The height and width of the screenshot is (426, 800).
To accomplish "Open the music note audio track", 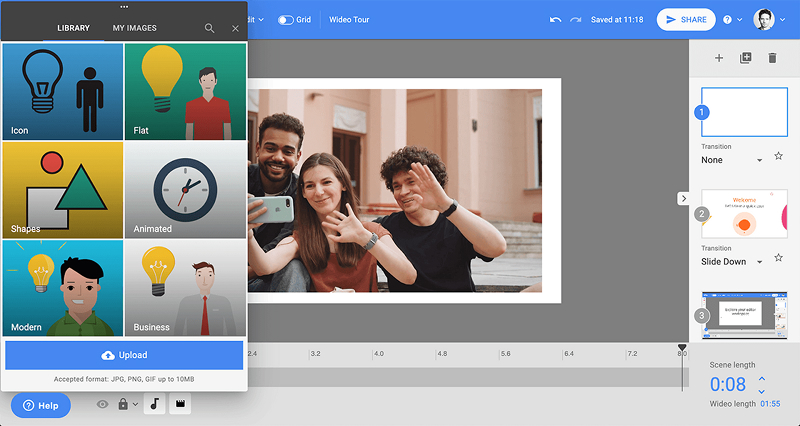I will (154, 405).
